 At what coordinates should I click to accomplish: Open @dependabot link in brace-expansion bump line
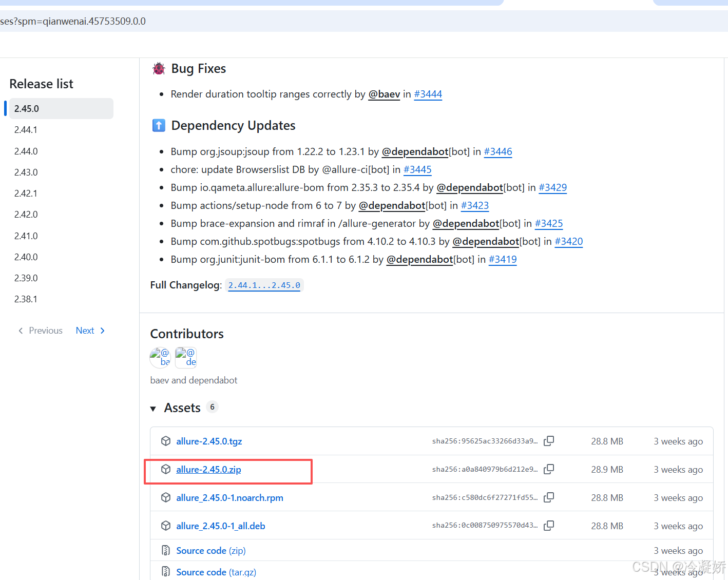point(466,223)
